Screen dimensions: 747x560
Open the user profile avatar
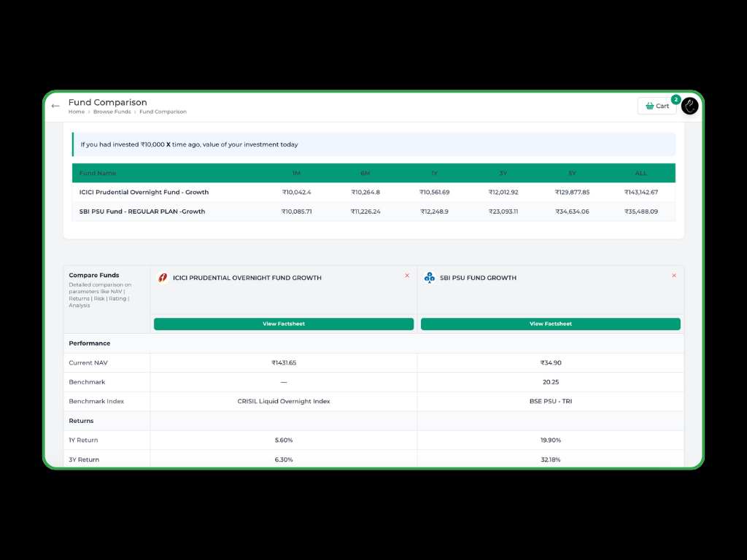tap(689, 106)
